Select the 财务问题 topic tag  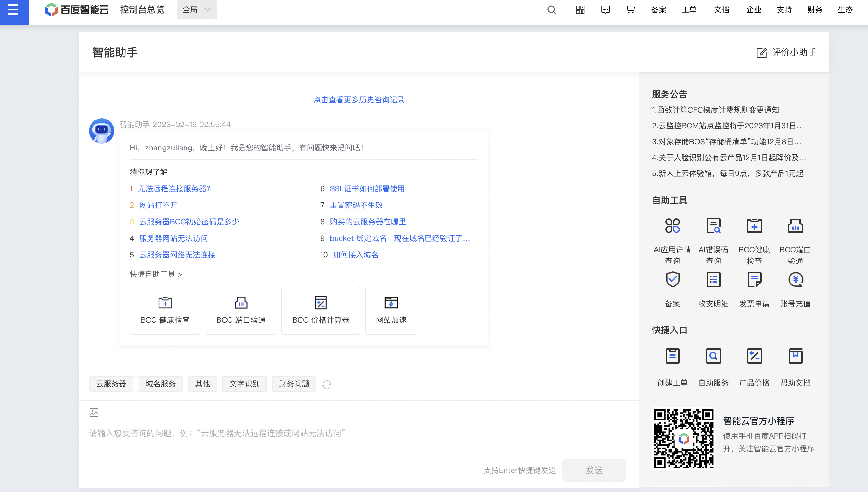click(294, 384)
